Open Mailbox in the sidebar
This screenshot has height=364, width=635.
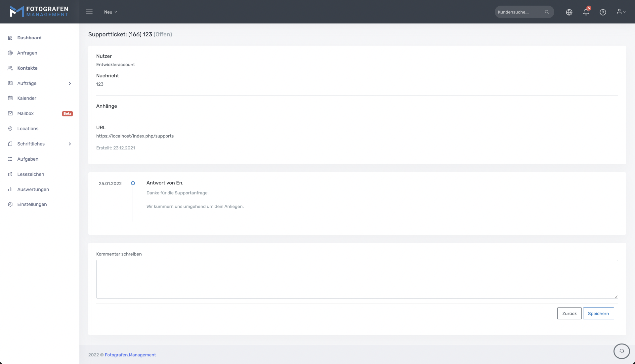click(x=25, y=113)
